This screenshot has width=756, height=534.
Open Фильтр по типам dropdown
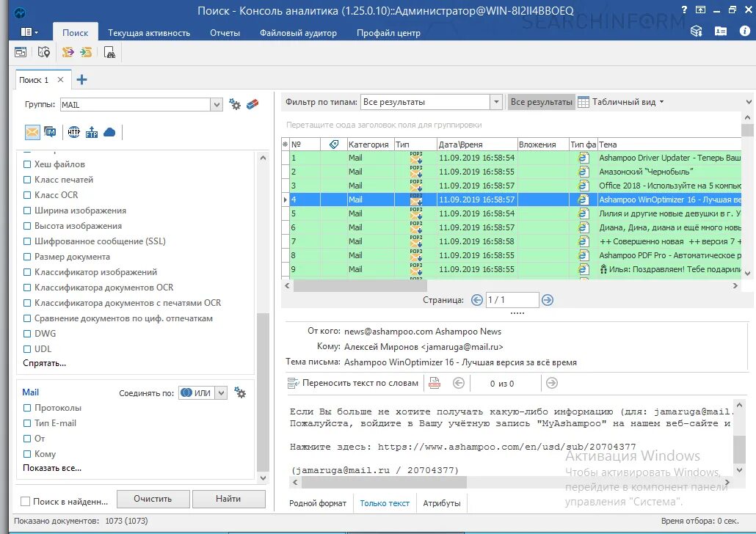(x=496, y=102)
